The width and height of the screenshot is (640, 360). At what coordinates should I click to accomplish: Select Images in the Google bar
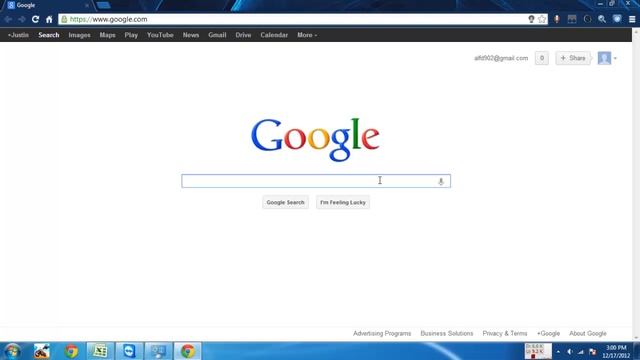click(x=80, y=35)
